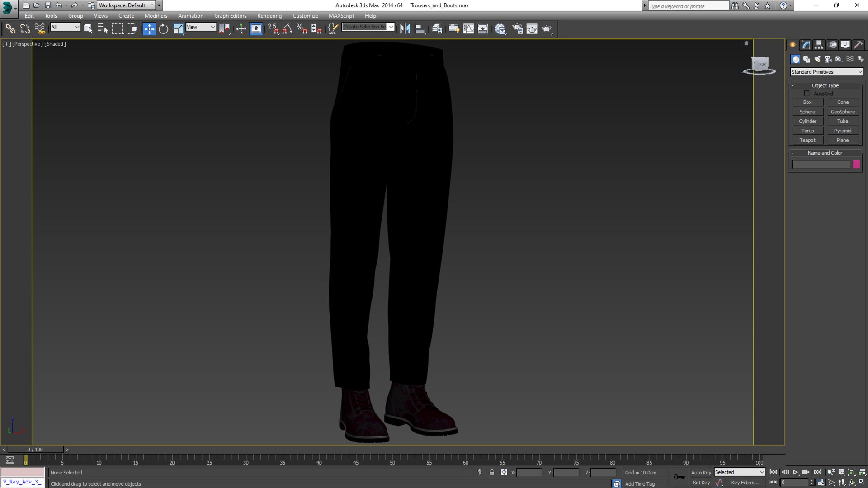Image resolution: width=868 pixels, height=488 pixels.
Task: Open the Create Selection Set dropdown
Action: pos(368,27)
